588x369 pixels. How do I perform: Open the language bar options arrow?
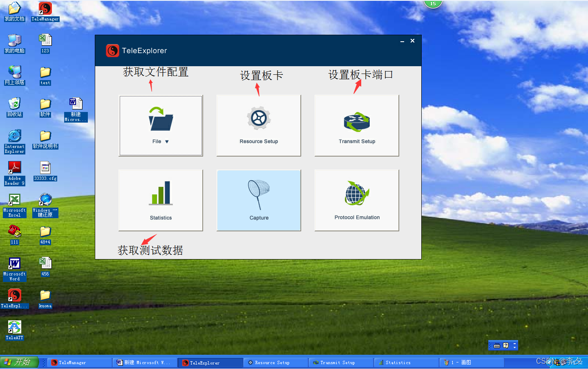pyautogui.click(x=515, y=347)
